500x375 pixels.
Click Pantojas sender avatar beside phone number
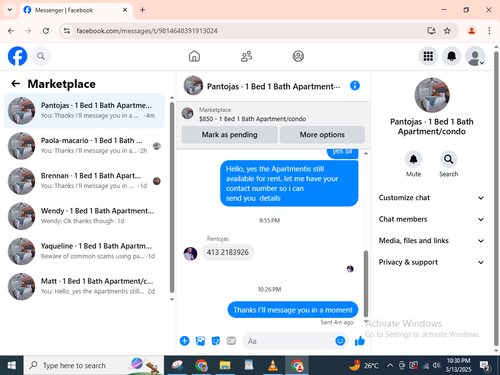(x=190, y=254)
